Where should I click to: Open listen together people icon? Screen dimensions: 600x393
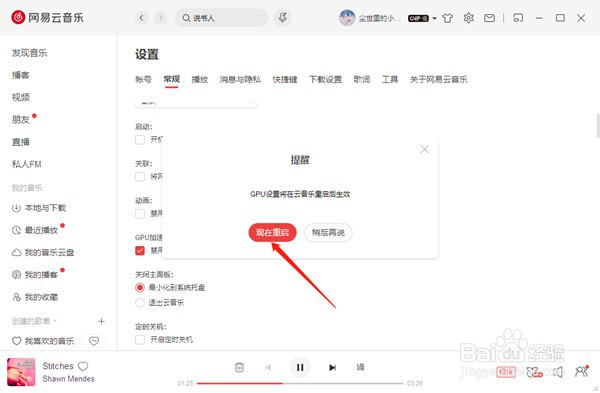click(x=582, y=371)
